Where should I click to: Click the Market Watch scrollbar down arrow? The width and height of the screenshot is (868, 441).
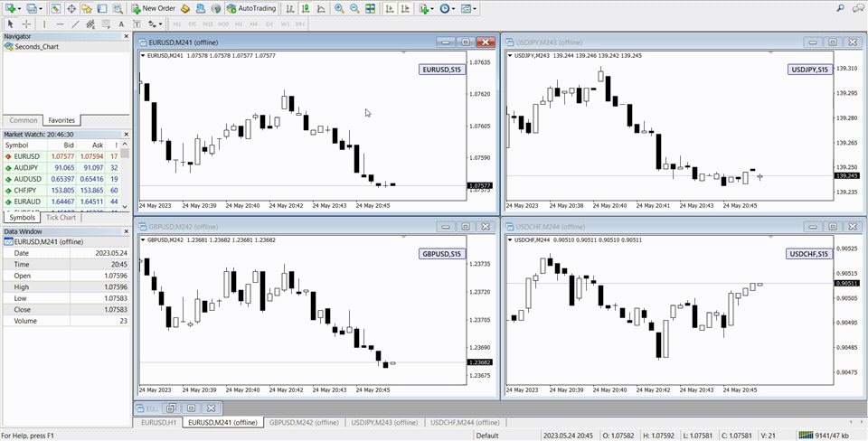click(125, 206)
